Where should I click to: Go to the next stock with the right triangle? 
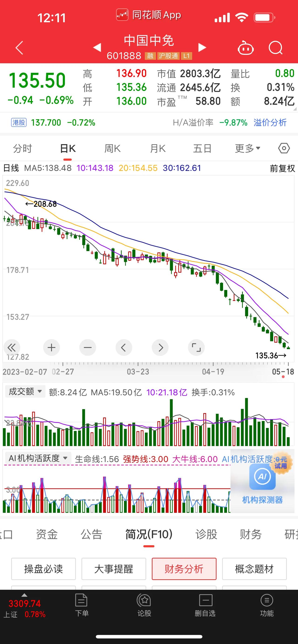coord(202,47)
